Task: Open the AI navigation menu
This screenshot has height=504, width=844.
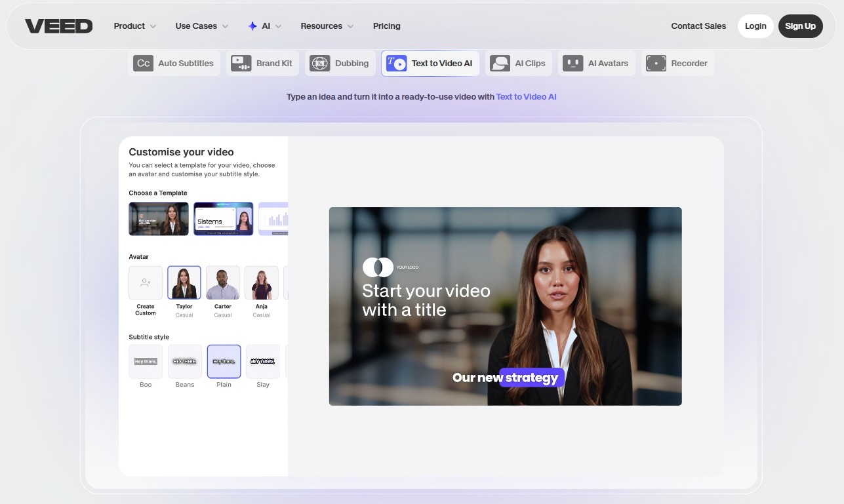Action: 265,26
